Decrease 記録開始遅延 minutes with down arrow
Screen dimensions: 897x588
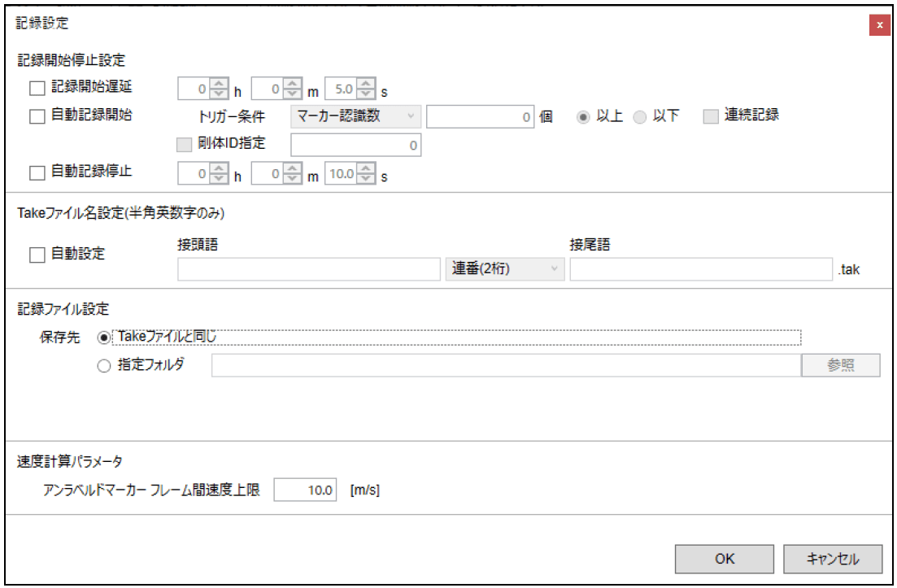coord(292,94)
